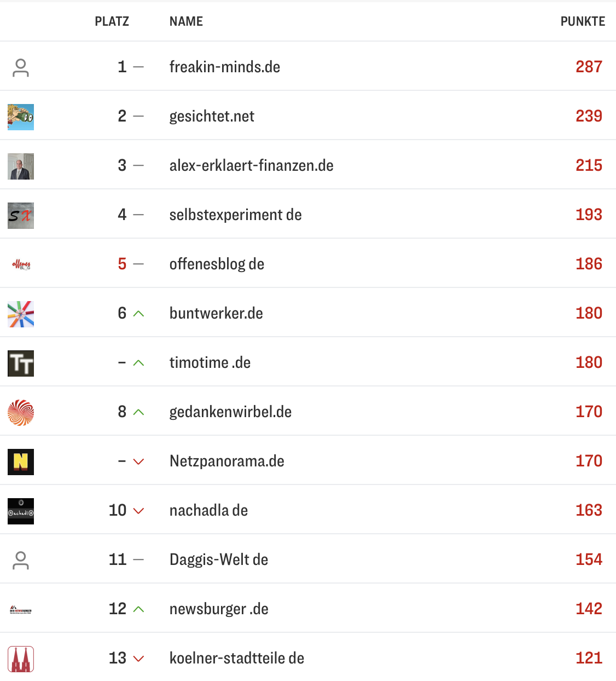616x681 pixels.
Task: Open the alex-erklaert-finanzen.de link
Action: [251, 165]
